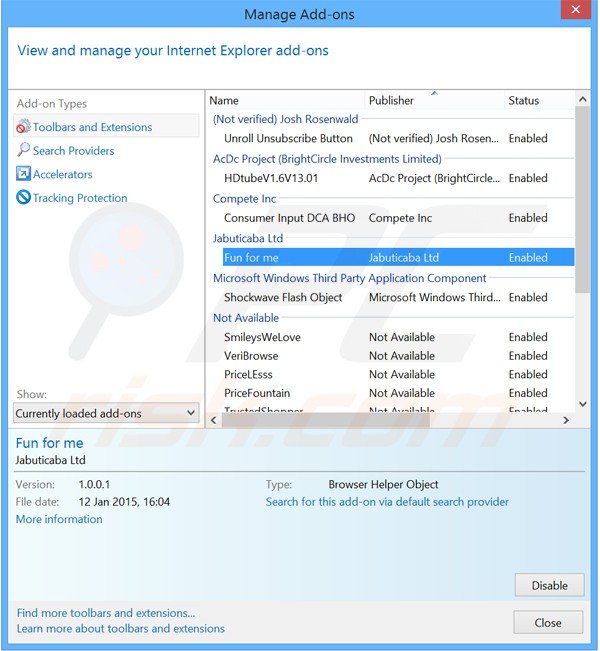Click the Josh Rosenwald group header
This screenshot has height=651, width=600.
pos(285,119)
